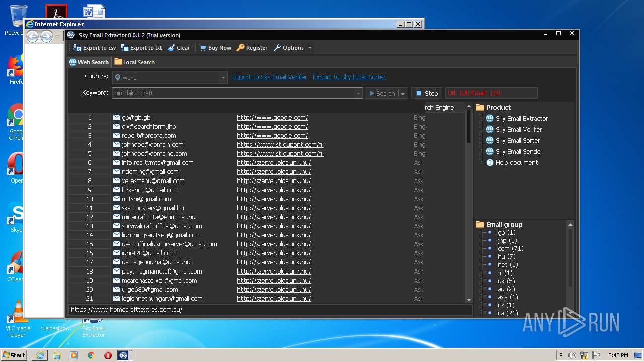Screen dimensions: 644x362
Task: Filter by .uk (5) email group
Action: coord(505,281)
